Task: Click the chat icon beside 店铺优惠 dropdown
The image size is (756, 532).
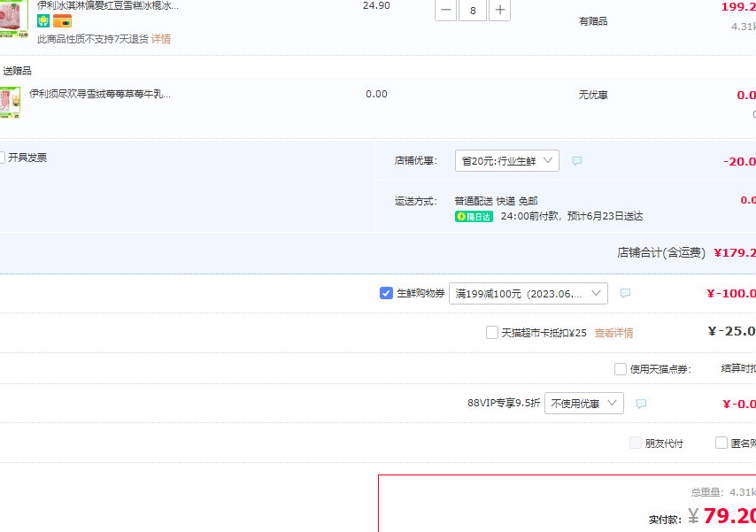Action: [576, 160]
